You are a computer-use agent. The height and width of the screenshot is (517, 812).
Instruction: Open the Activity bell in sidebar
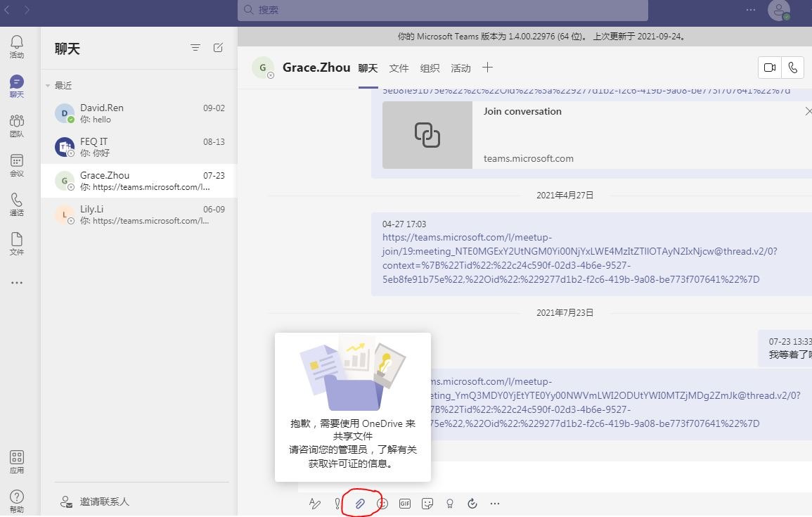click(17, 46)
